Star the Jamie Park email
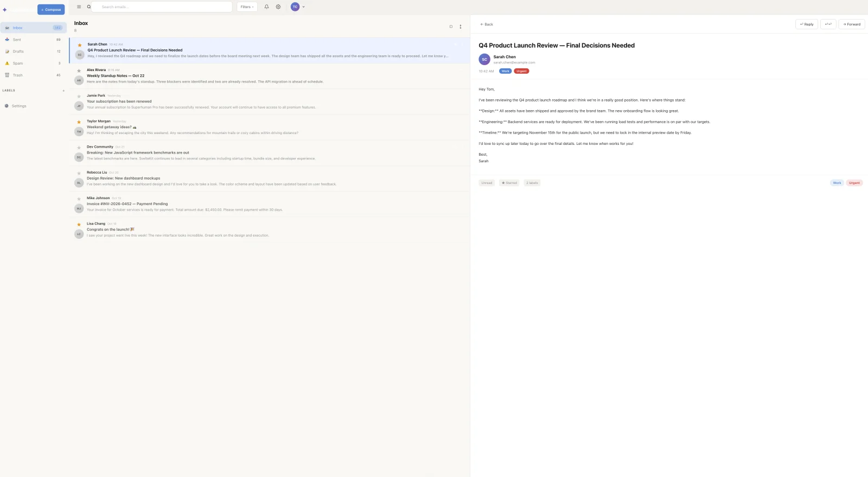Screen dimensions: 868x477 79,96
